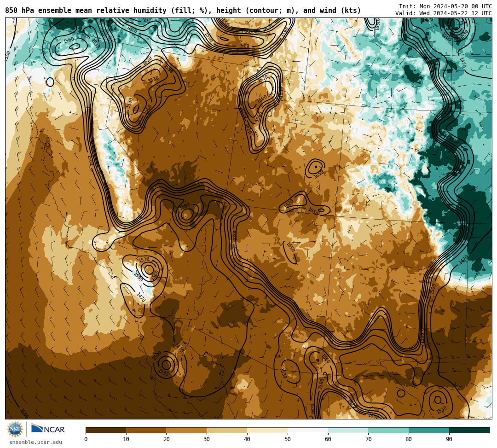Pick the white 50–60% colorbar segment

[308, 430]
